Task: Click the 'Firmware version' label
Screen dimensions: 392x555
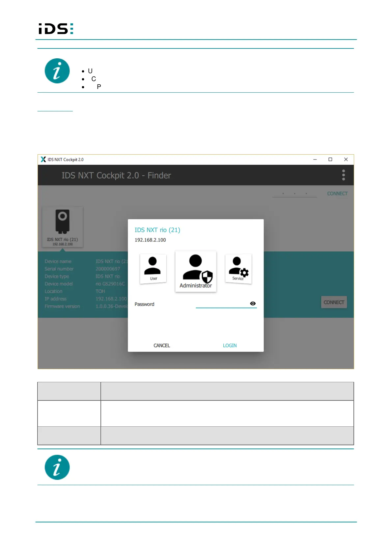Action: tap(62, 306)
